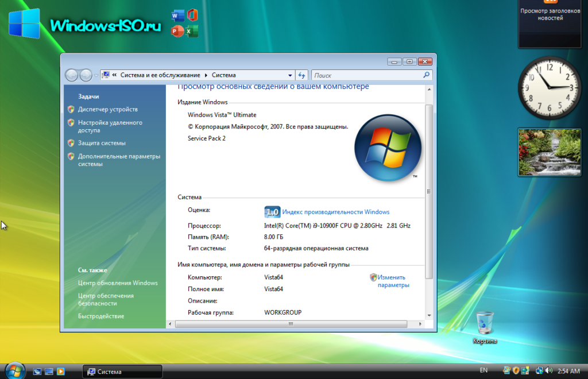Click the search magnifier icon
The width and height of the screenshot is (588, 379).
[427, 75]
